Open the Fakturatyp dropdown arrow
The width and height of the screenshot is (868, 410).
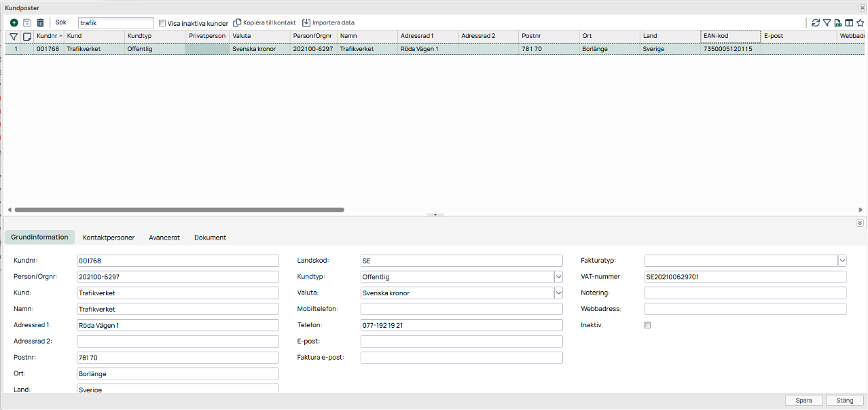tap(842, 261)
